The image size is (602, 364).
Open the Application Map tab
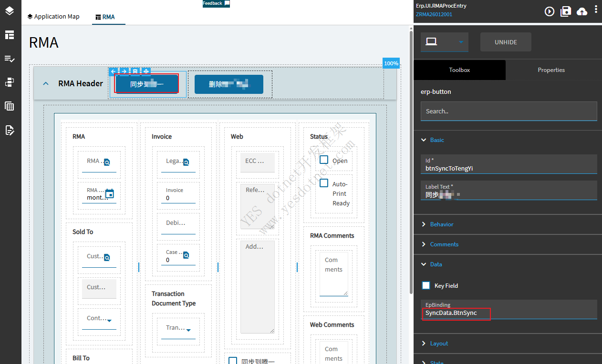coord(53,17)
